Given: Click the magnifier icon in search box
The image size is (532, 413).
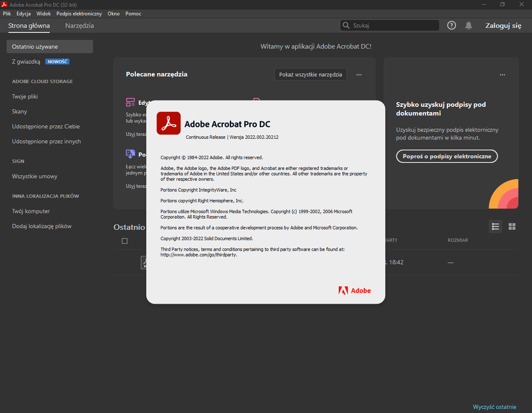Looking at the screenshot, I should [346, 25].
